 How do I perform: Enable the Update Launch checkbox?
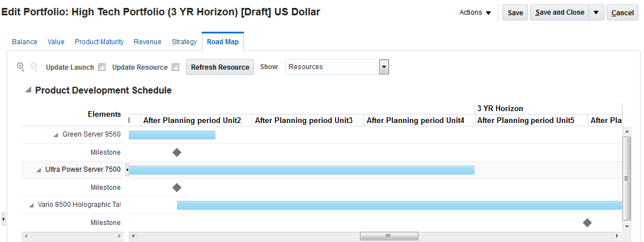(102, 67)
